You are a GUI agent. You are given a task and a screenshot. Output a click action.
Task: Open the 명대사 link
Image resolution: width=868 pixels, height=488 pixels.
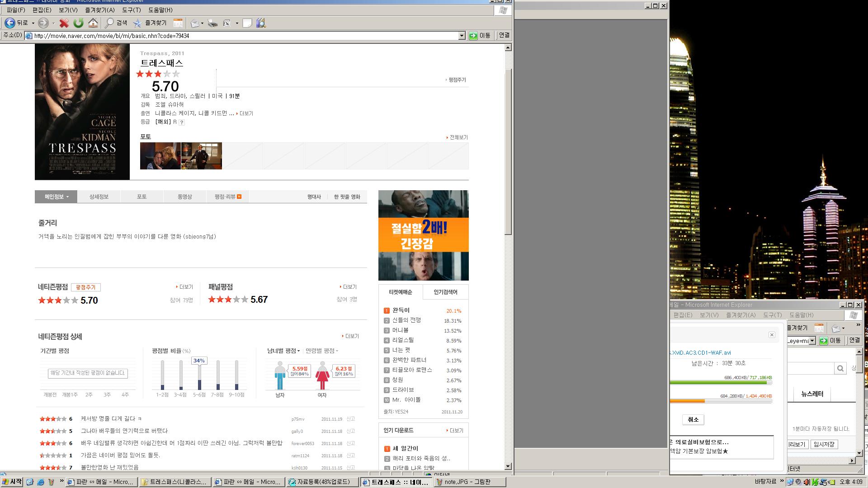pyautogui.click(x=314, y=197)
